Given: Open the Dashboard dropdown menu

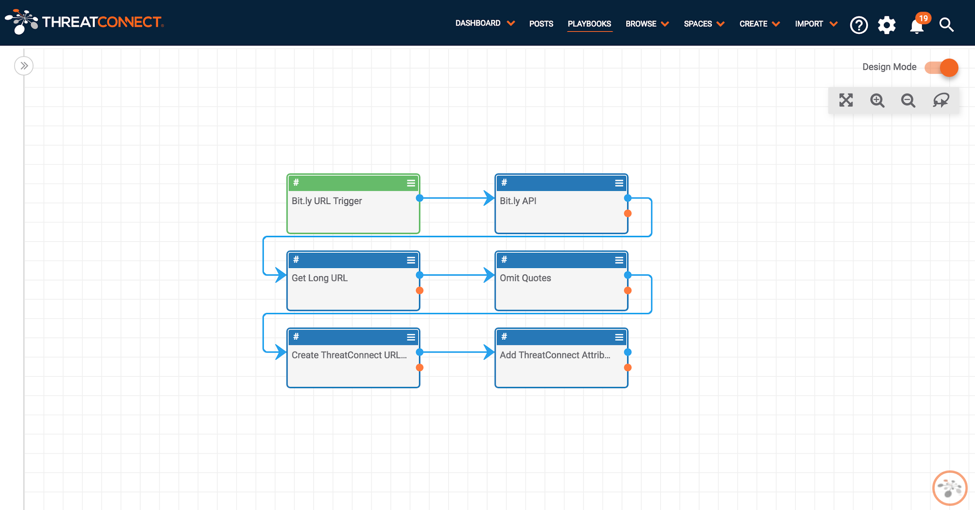Looking at the screenshot, I should [484, 23].
